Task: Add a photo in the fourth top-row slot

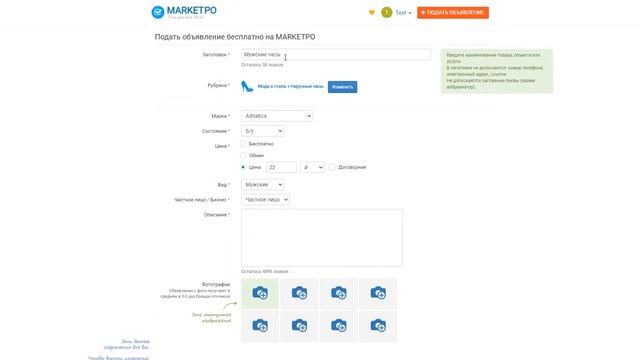Action: (378, 293)
